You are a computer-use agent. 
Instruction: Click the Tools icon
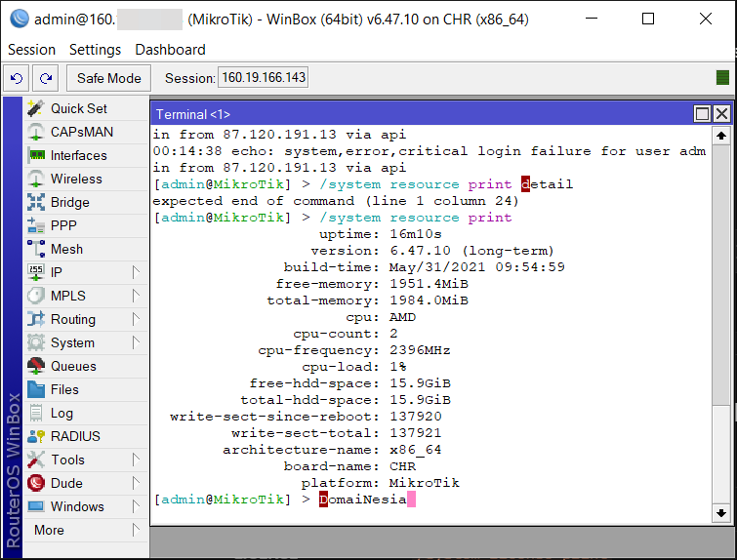coord(36,460)
